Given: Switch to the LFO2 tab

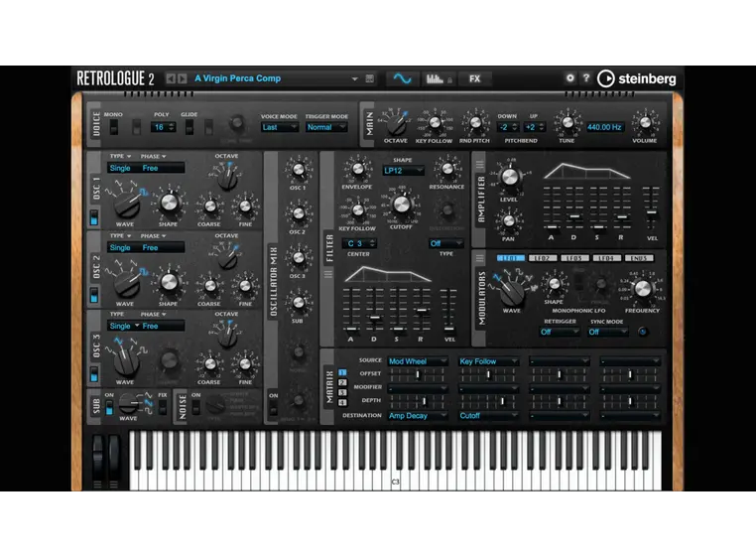Looking at the screenshot, I should (x=543, y=258).
